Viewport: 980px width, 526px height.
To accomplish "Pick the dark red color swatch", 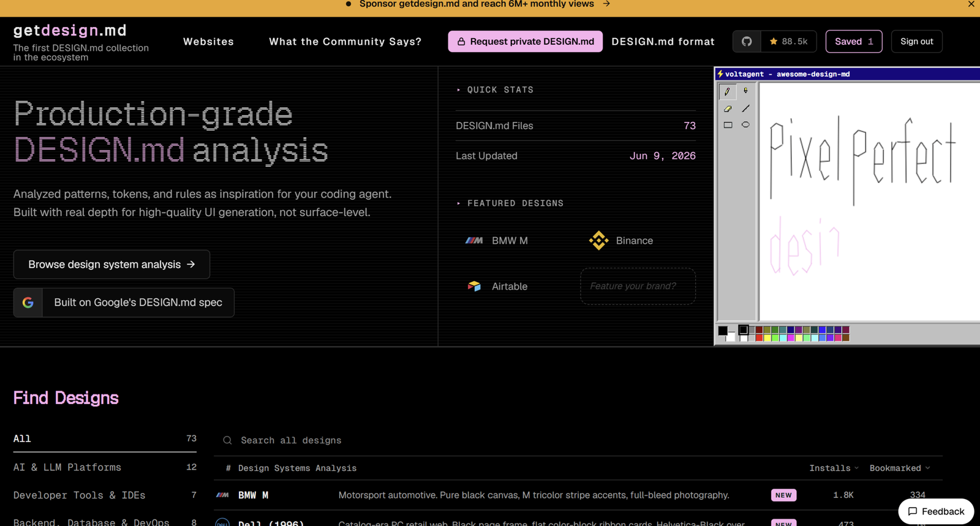I will 759,330.
